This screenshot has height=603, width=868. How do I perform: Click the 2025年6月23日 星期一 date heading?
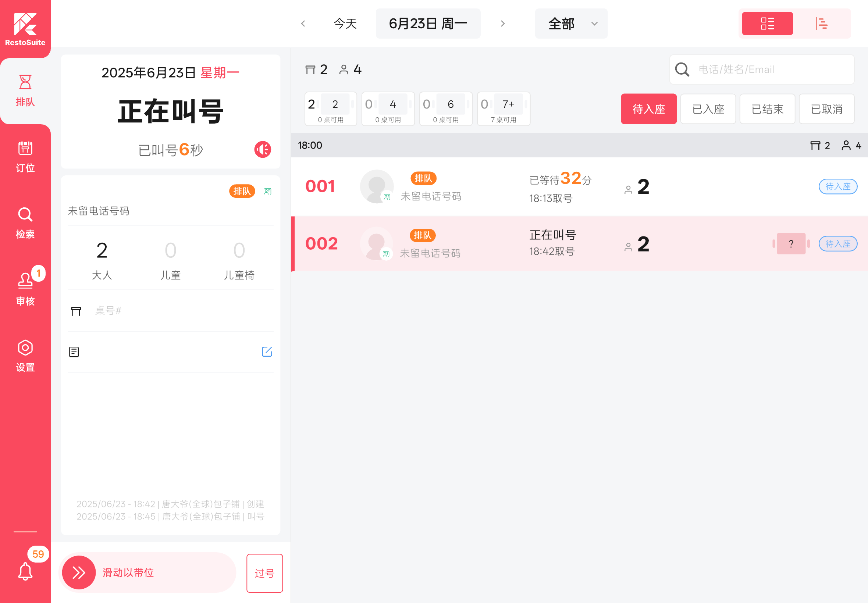click(x=170, y=72)
